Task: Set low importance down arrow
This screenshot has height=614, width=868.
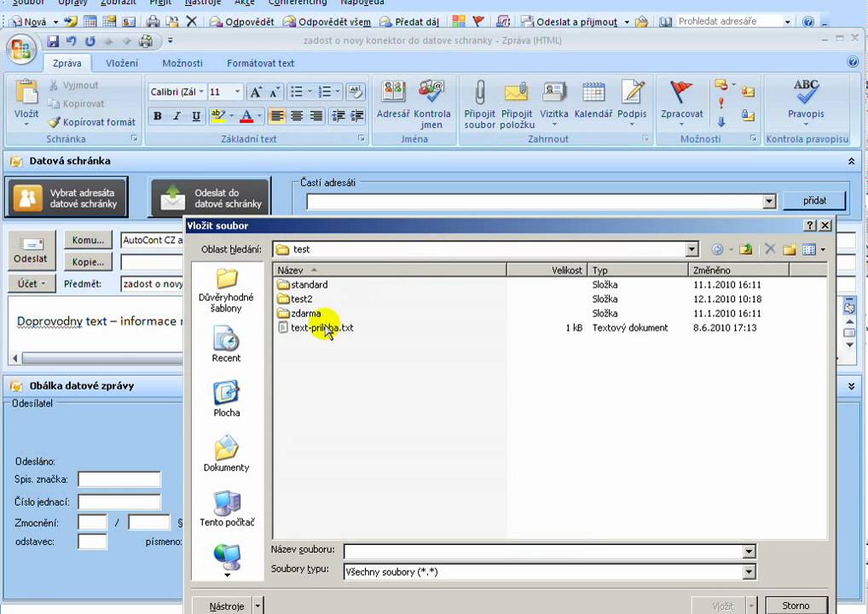Action: click(x=720, y=121)
